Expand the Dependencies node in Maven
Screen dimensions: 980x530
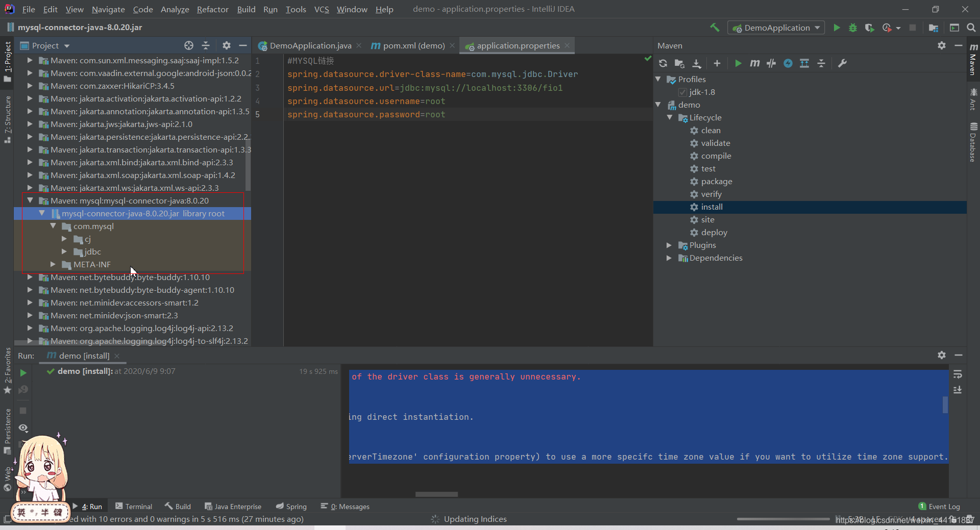[x=669, y=258]
